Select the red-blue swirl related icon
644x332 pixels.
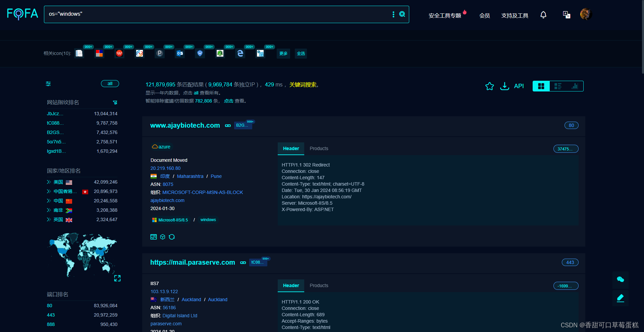click(140, 53)
